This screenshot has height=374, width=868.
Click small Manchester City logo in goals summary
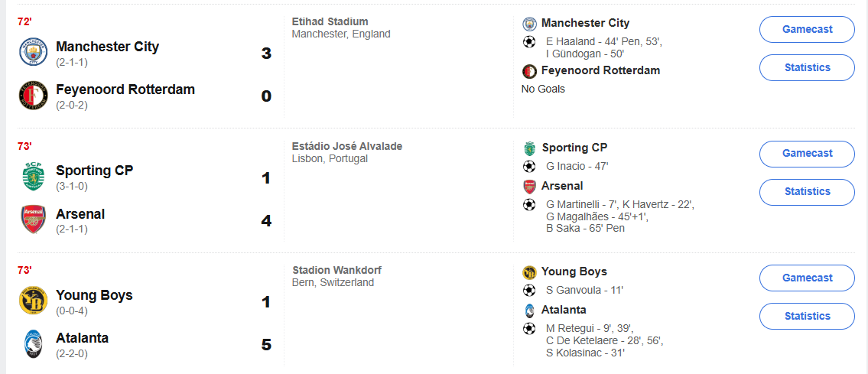529,24
